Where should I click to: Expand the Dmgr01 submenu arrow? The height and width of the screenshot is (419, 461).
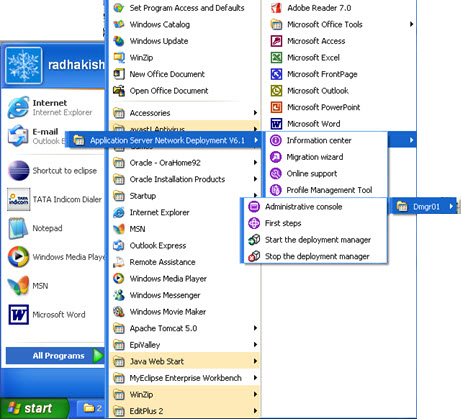(x=451, y=206)
